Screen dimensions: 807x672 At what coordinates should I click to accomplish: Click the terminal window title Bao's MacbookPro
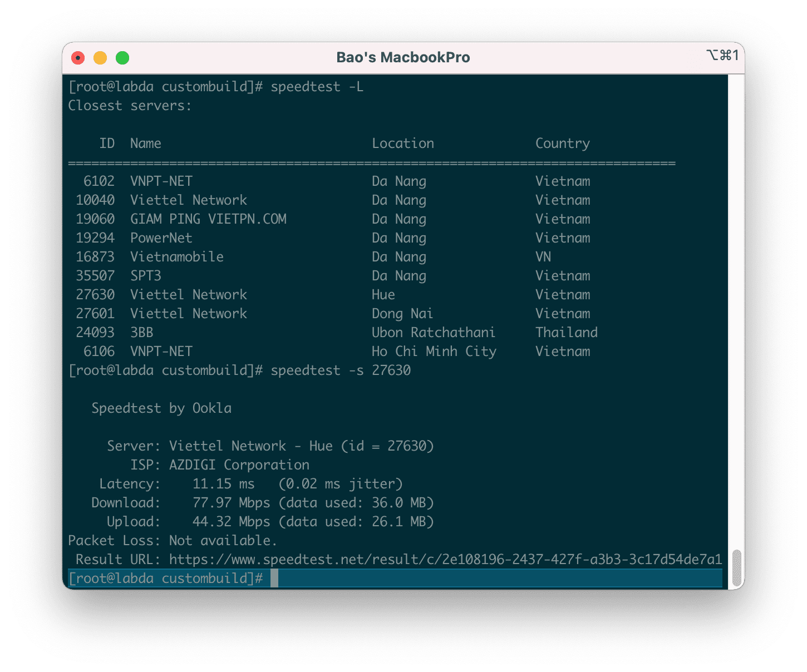tap(403, 57)
